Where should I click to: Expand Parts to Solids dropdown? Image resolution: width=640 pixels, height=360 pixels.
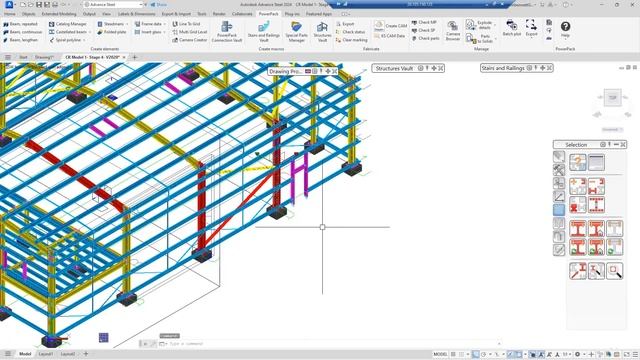pyautogui.click(x=495, y=39)
